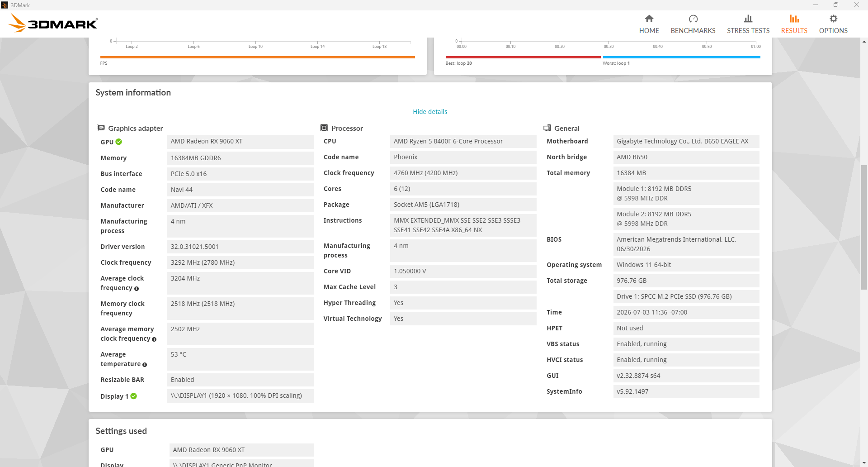The height and width of the screenshot is (467, 868).
Task: Click the Stress Tests bar icon
Action: 748,19
